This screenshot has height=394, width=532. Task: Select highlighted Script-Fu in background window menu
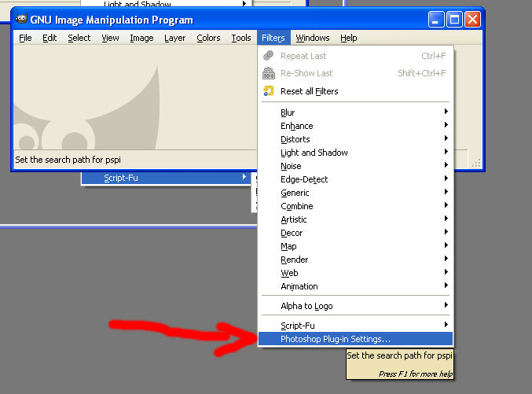click(166, 178)
